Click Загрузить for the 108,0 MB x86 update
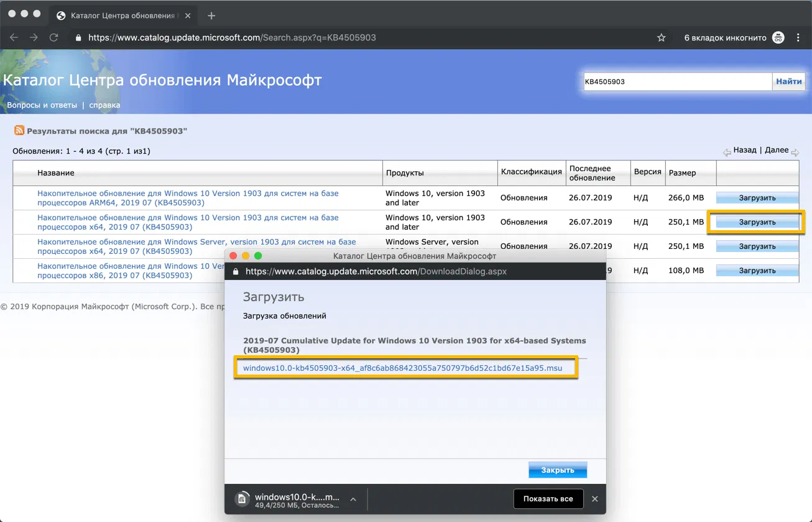The image size is (812, 522). 757,271
